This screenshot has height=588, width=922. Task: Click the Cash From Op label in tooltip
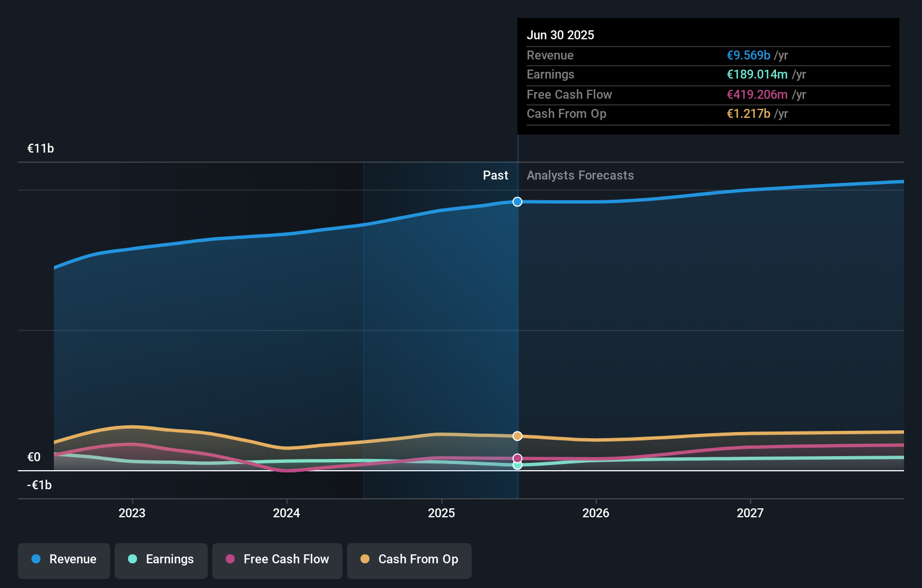pos(567,113)
